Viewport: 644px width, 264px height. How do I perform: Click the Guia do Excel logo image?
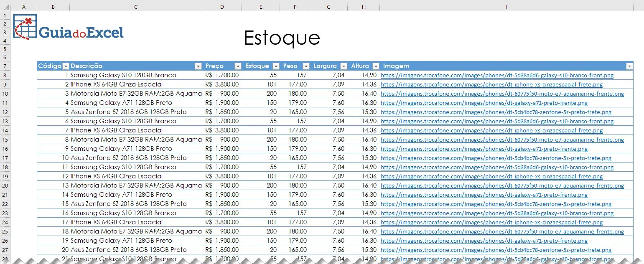tap(69, 28)
